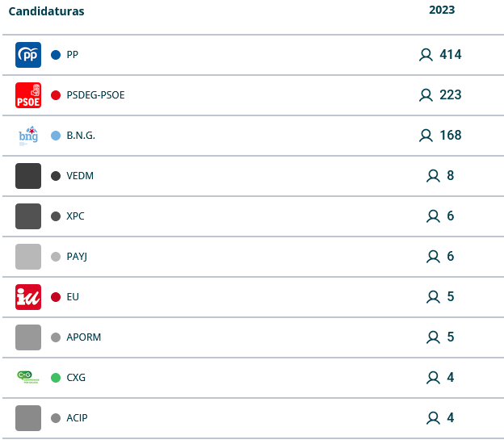Select the XPC candidature row label

click(x=75, y=216)
